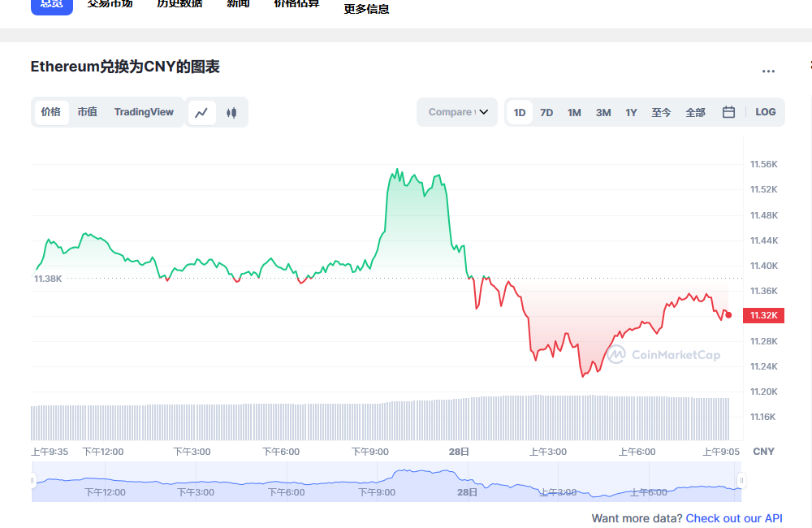Select the 7D time range

546,112
